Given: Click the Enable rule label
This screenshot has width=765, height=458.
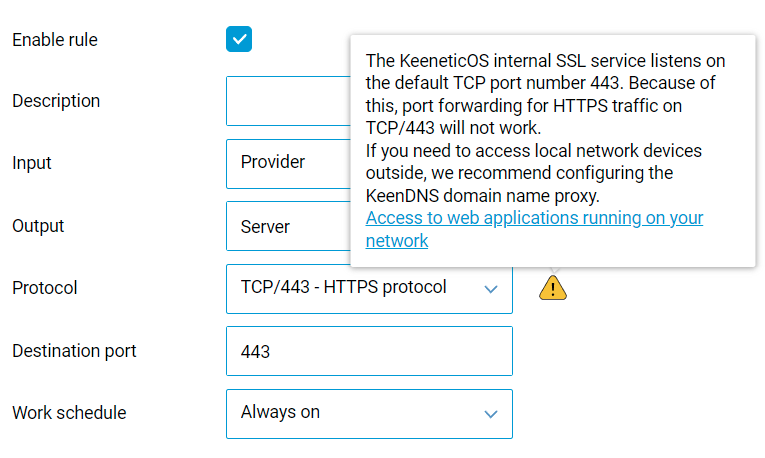Looking at the screenshot, I should tap(55, 40).
